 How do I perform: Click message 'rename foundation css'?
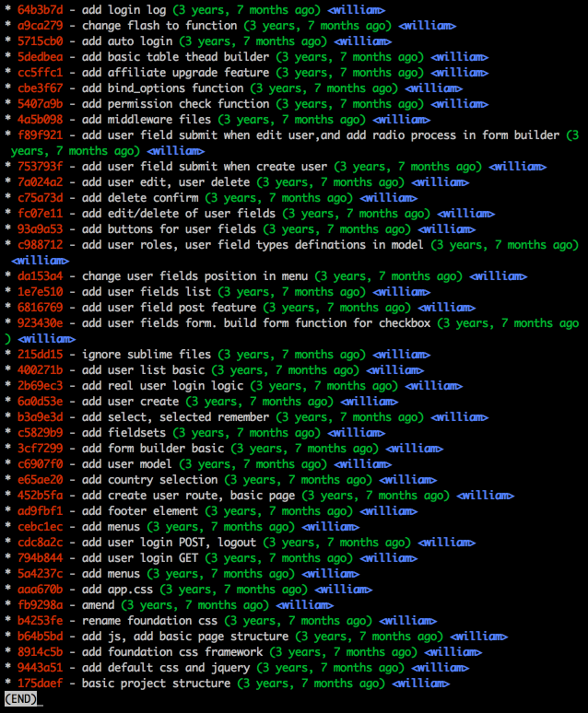[x=149, y=620]
